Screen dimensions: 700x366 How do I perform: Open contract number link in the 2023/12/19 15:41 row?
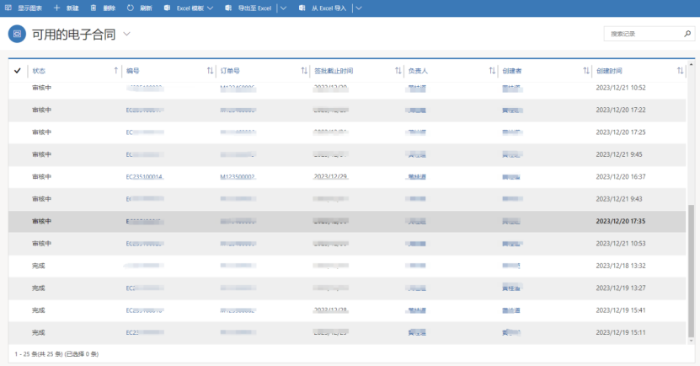point(145,310)
